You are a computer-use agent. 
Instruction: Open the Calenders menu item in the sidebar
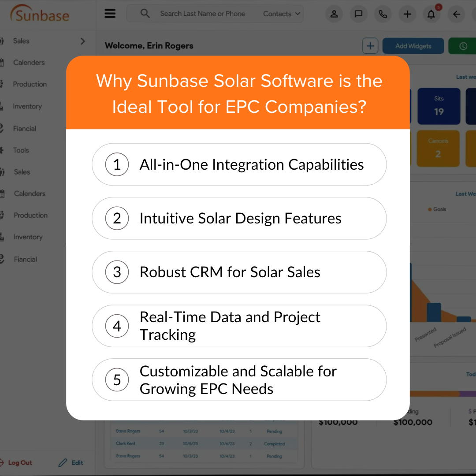click(29, 63)
